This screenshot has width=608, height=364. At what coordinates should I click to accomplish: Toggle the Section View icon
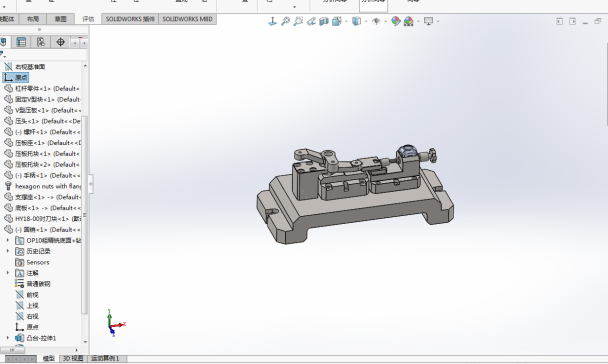tap(324, 21)
